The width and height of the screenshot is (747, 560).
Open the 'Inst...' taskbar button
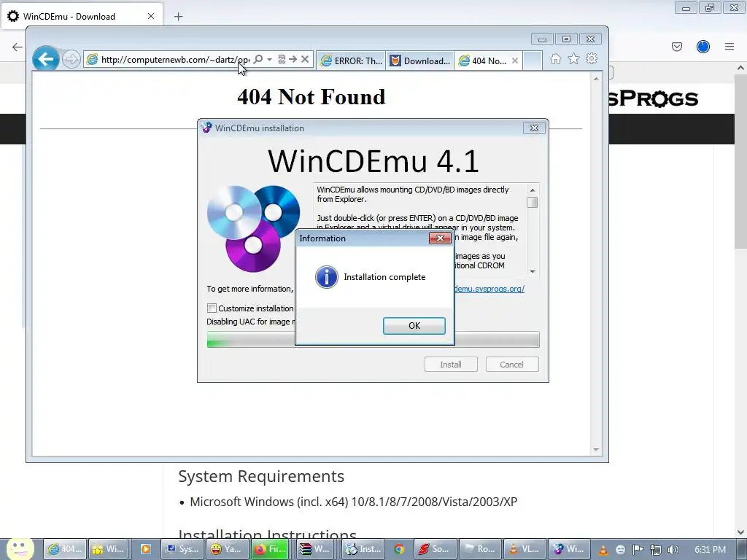coord(363,549)
